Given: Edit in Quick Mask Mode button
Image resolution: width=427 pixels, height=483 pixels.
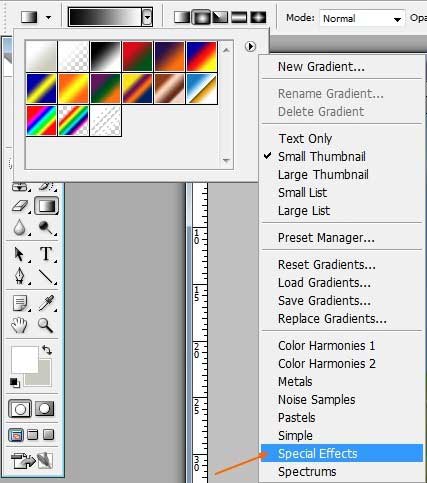Looking at the screenshot, I should pyautogui.click(x=44, y=409).
